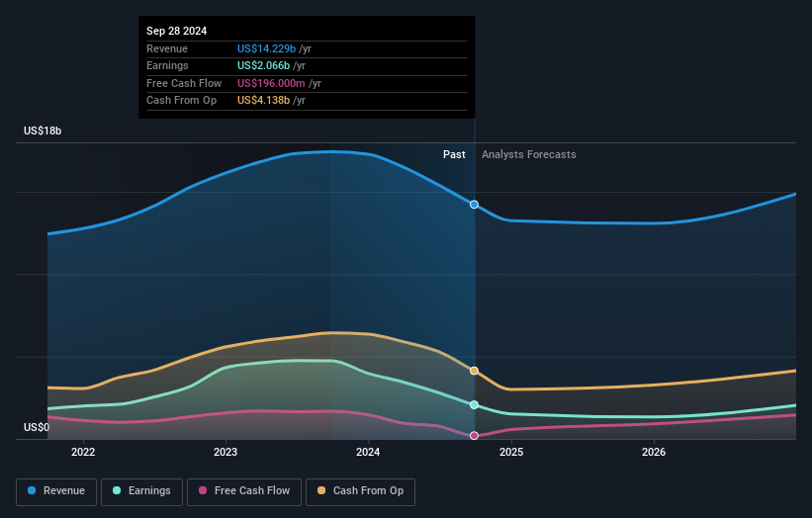Viewport: 812px width, 518px height.
Task: Click the teal Earnings data point marker
Action: [x=474, y=404]
